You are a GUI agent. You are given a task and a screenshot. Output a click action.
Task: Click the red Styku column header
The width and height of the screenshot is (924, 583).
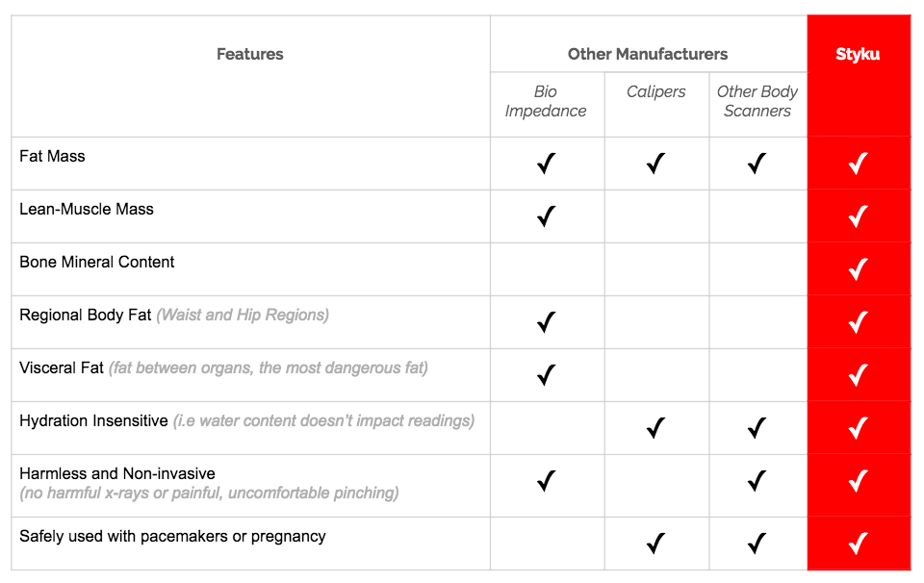tap(858, 54)
